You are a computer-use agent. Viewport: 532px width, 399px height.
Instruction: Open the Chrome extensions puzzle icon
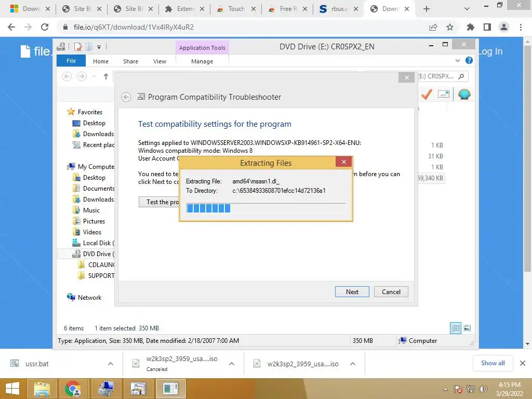point(470,27)
